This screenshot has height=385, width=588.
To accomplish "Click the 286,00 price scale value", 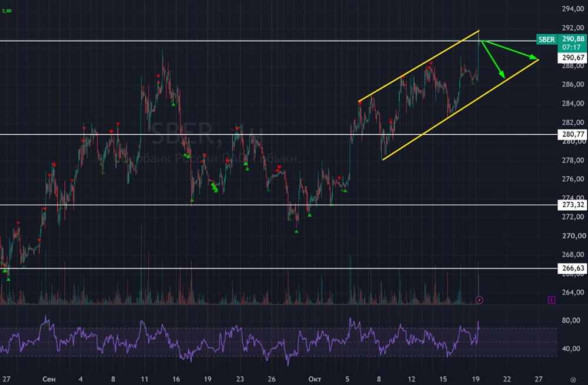I will coord(573,85).
